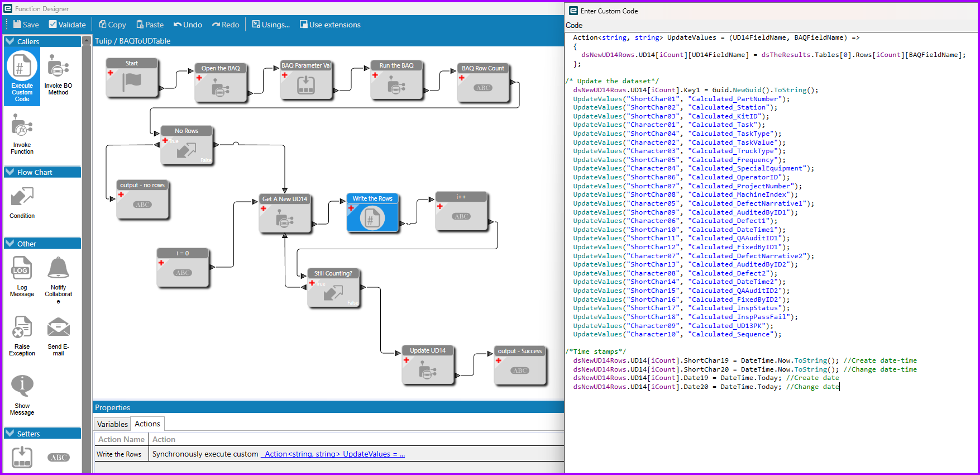Select the Notify Collaborate bell icon

click(x=58, y=269)
